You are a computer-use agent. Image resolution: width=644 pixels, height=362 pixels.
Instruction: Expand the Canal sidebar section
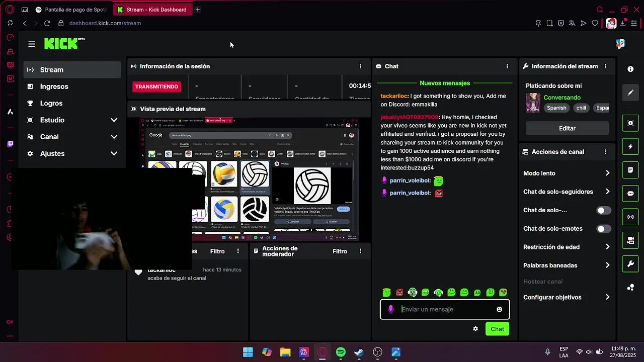pos(72,137)
